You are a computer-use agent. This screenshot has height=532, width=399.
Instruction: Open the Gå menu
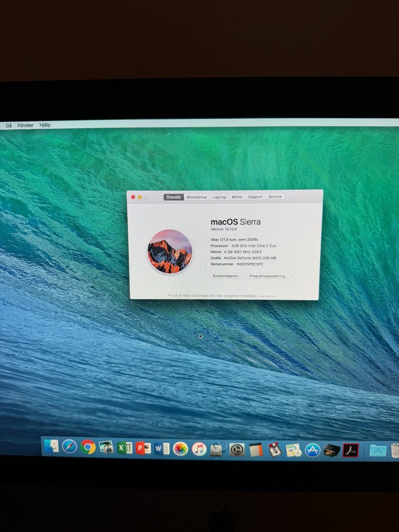click(9, 125)
